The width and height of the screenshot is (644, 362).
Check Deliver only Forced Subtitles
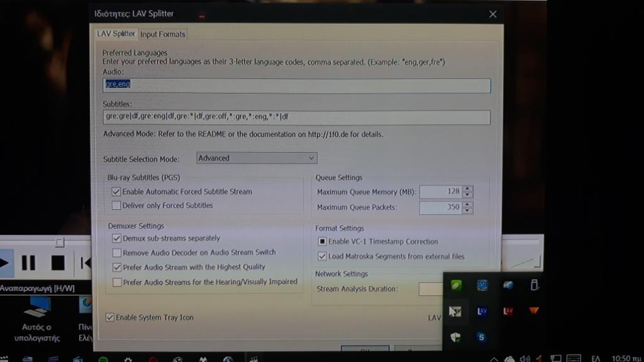click(x=116, y=206)
